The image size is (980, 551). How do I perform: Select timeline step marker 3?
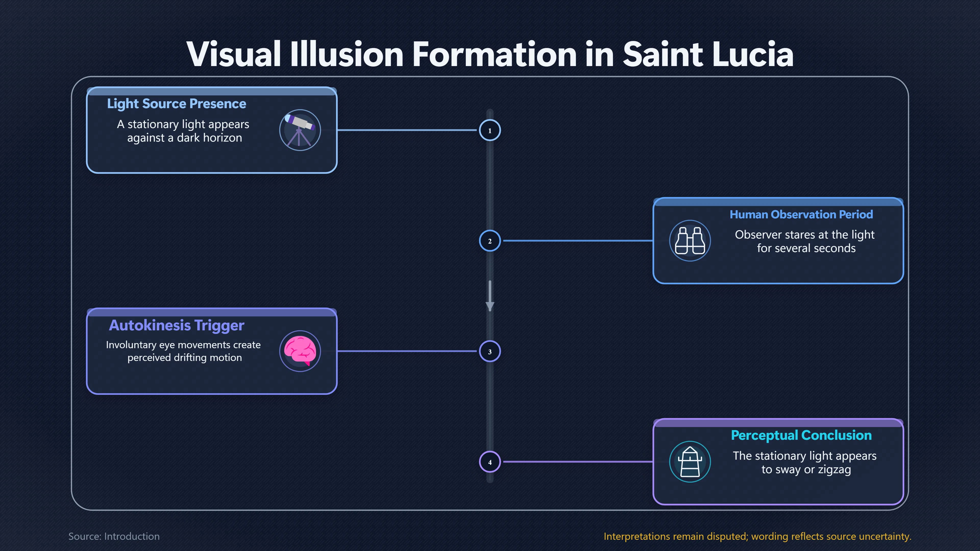(490, 351)
